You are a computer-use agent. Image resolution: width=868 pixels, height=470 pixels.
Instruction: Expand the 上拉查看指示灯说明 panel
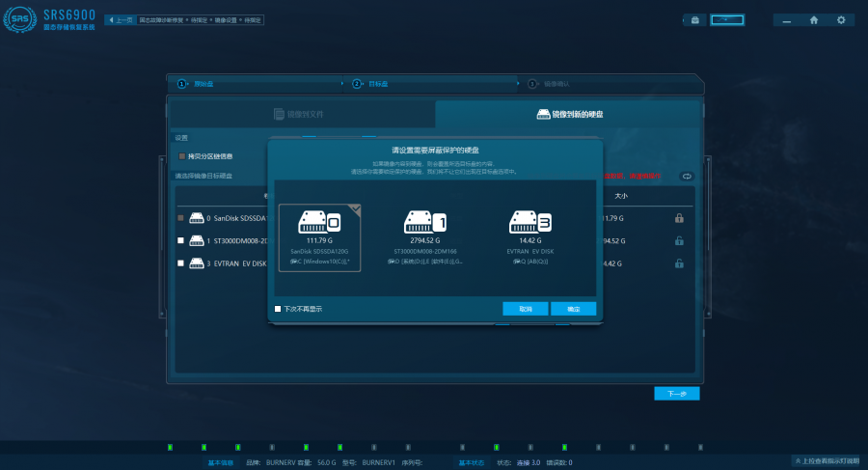(x=827, y=460)
